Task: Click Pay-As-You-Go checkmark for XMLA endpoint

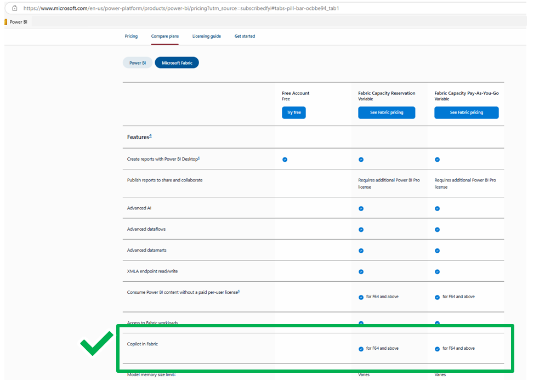Action: pyautogui.click(x=437, y=272)
